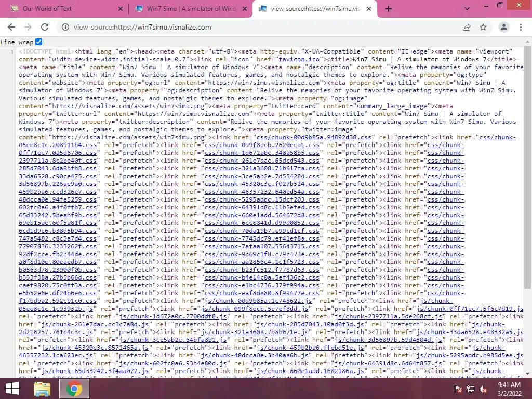532x399 pixels.
Task: Open the Action Center flag icon
Action: click(x=458, y=389)
